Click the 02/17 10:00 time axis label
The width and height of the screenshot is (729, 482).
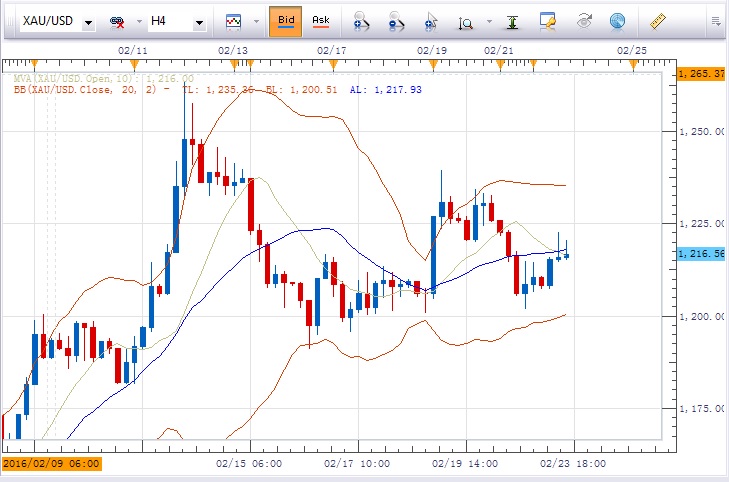(357, 464)
